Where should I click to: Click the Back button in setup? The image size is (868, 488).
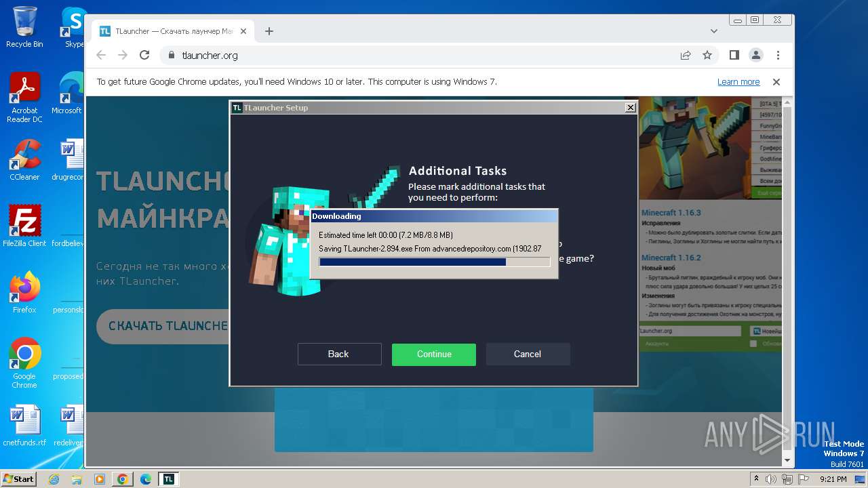click(x=339, y=354)
